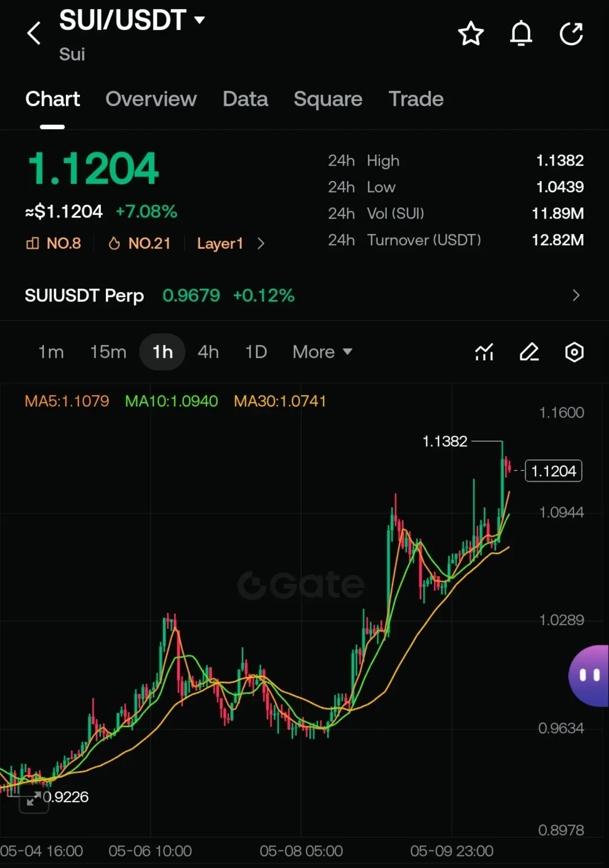
Task: Open the Data tab
Action: point(245,99)
